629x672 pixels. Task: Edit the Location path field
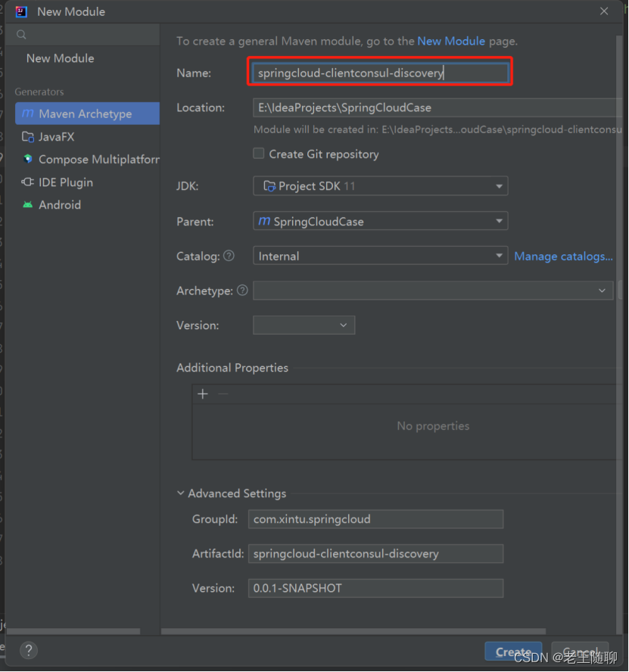tap(437, 107)
